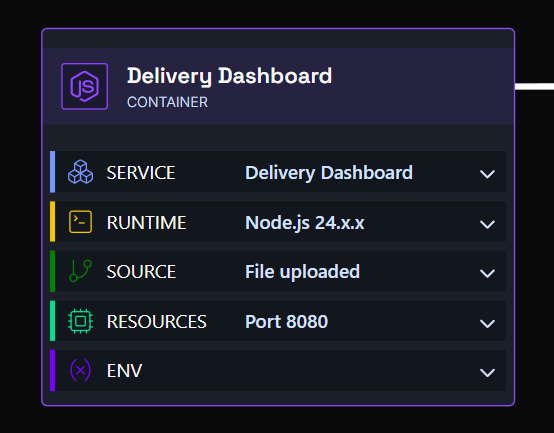Open the SERVICE section label

pyautogui.click(x=141, y=173)
